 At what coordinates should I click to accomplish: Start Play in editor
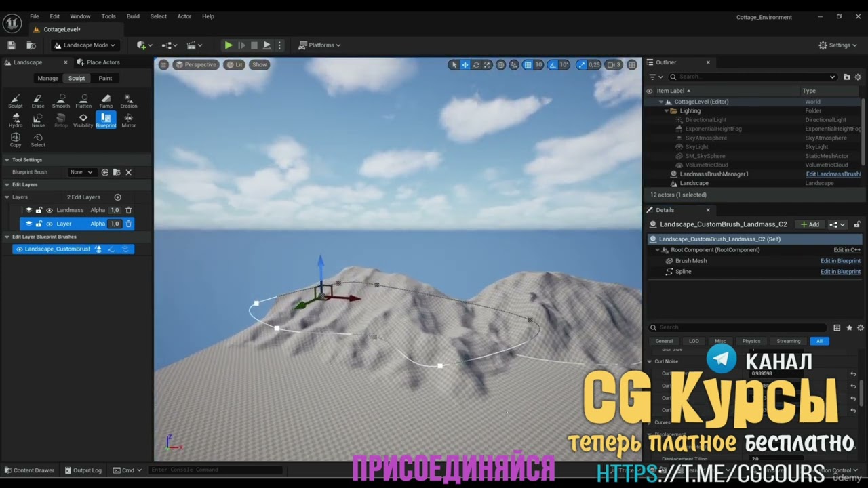229,45
